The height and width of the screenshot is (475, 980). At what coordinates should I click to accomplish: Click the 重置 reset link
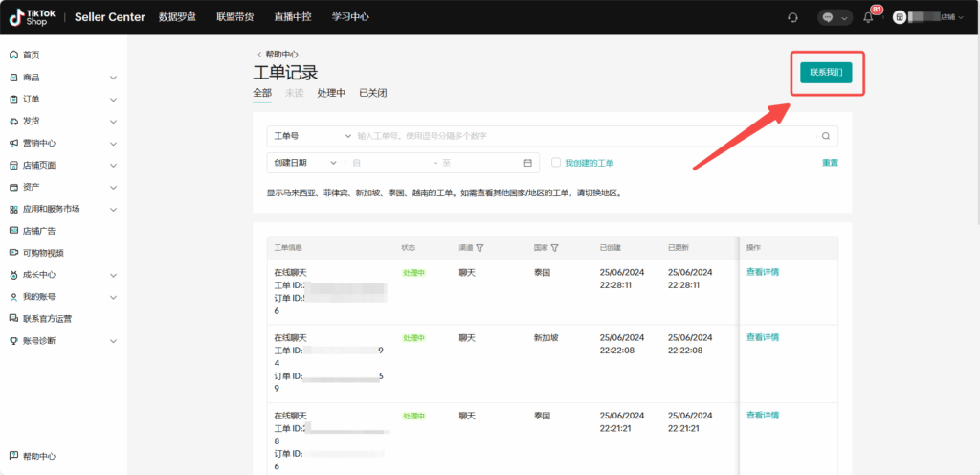point(830,163)
